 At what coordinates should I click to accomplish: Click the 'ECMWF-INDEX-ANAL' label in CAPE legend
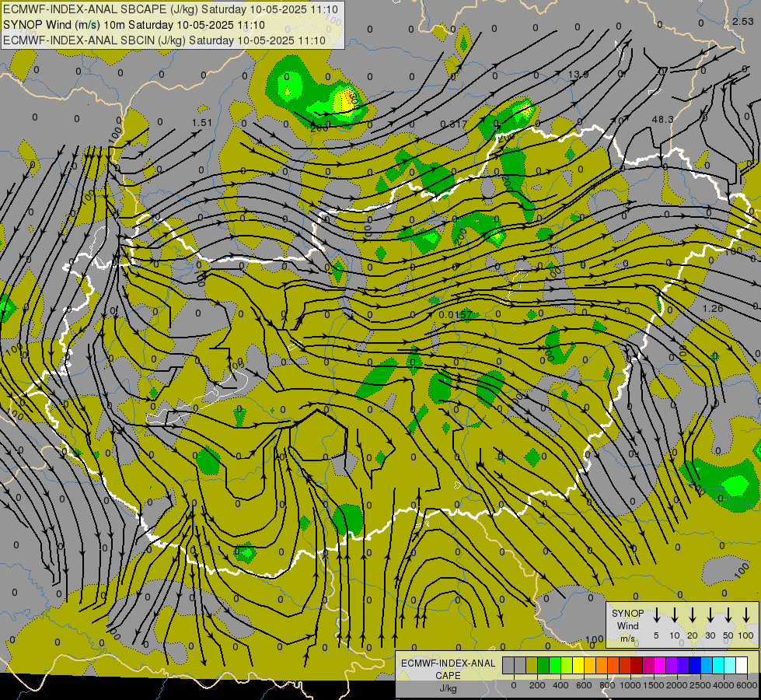click(x=448, y=663)
